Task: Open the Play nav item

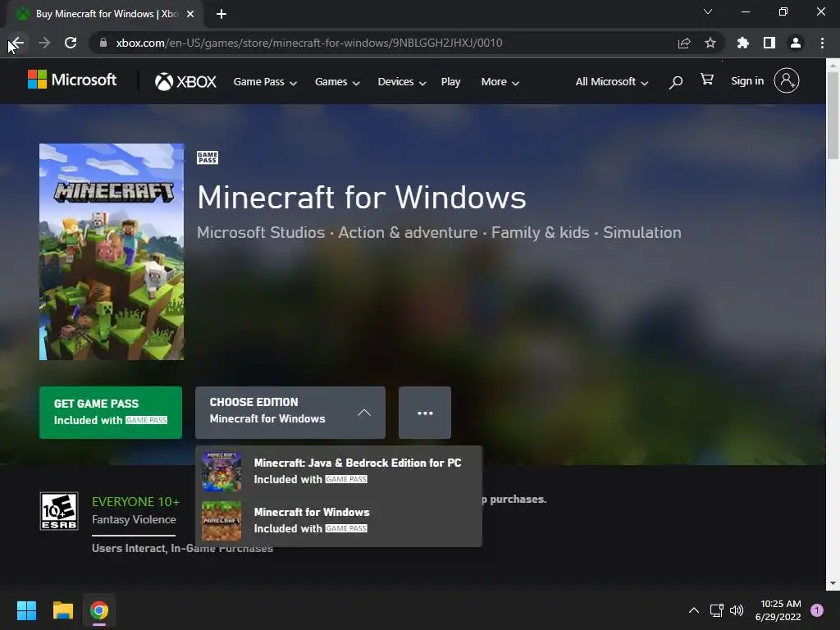Action: pos(450,82)
